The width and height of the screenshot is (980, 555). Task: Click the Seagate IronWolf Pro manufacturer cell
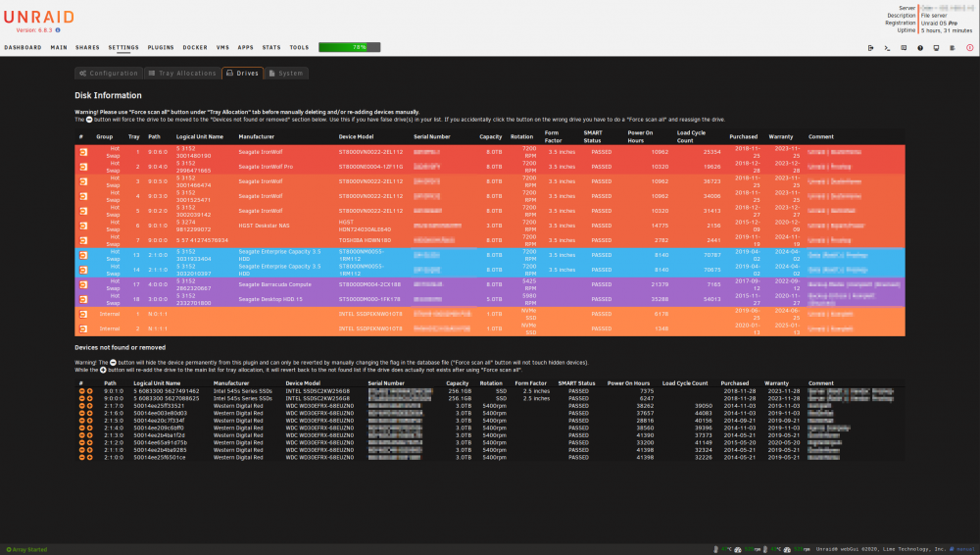[x=266, y=167]
